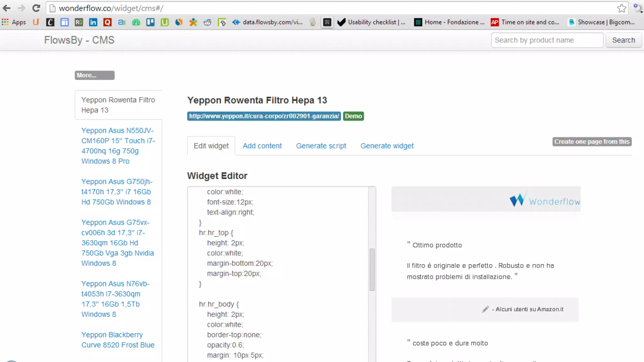Click Create one page from this
Image resolution: width=644 pixels, height=362 pixels.
tap(591, 142)
